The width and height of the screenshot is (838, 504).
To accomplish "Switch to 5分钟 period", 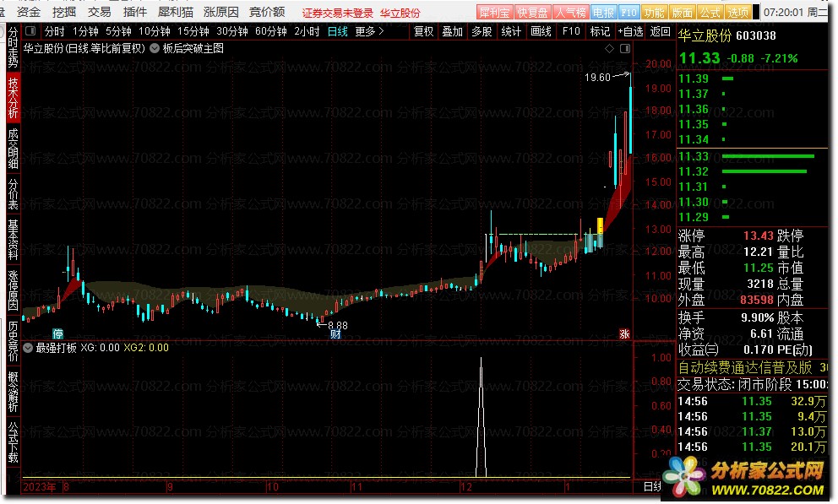I will 118,31.
